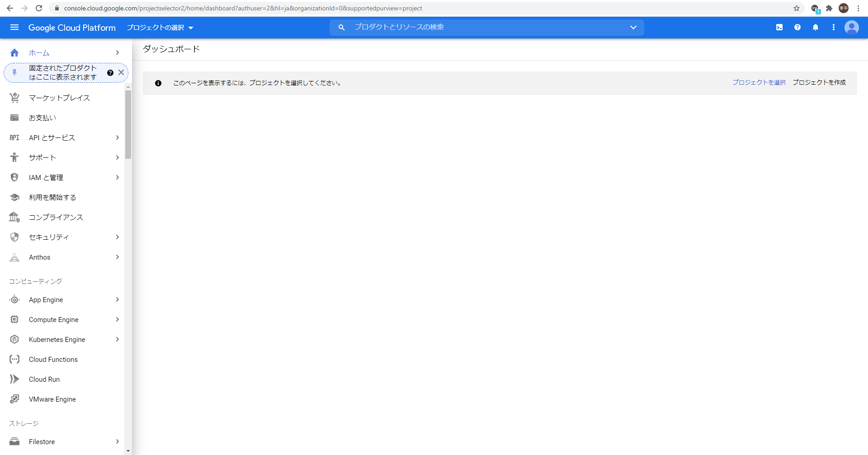Click the info icon in project notice
868x455 pixels.
158,83
